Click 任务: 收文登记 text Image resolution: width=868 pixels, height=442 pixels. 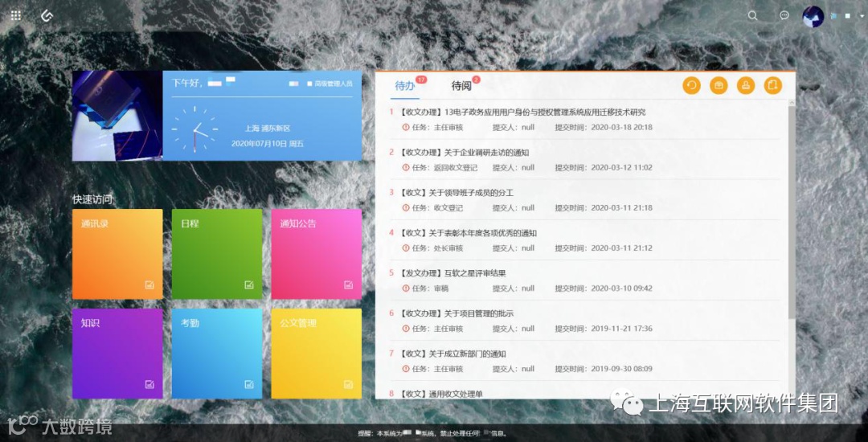click(x=437, y=208)
